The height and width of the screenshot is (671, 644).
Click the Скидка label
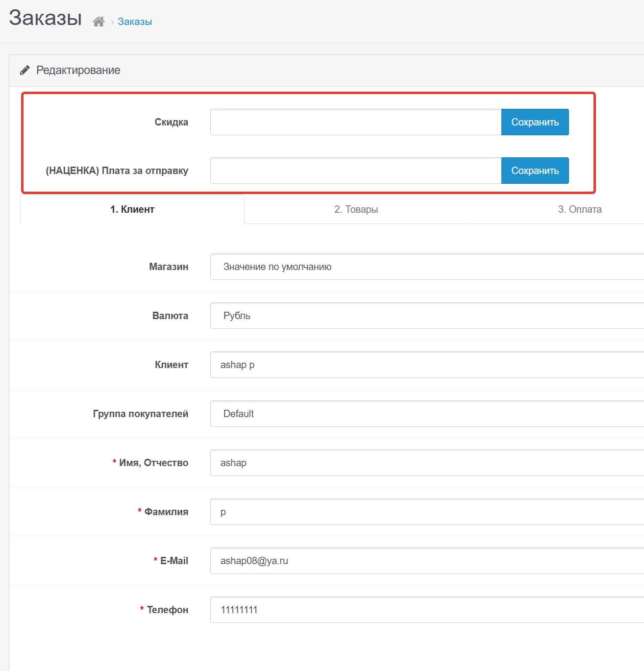[x=172, y=122]
